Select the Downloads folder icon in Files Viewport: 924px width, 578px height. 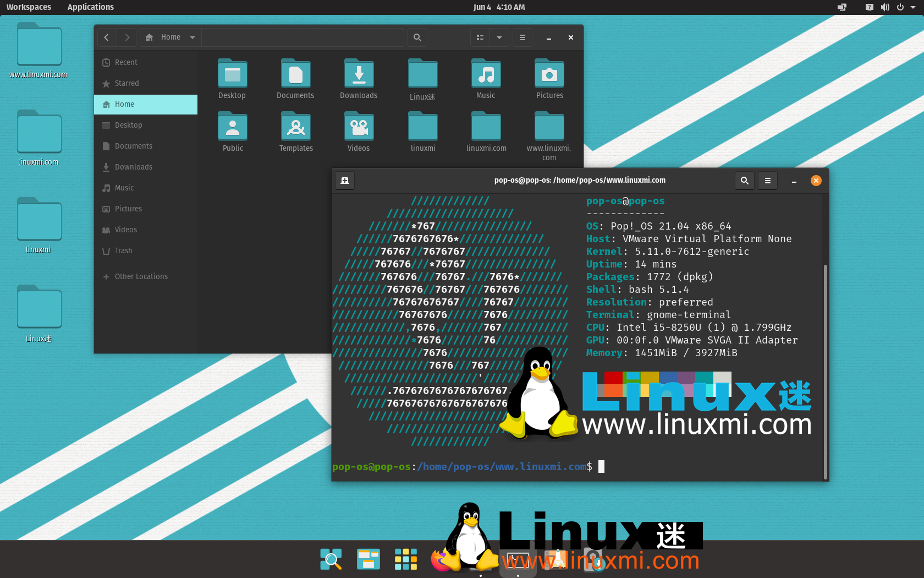[359, 73]
